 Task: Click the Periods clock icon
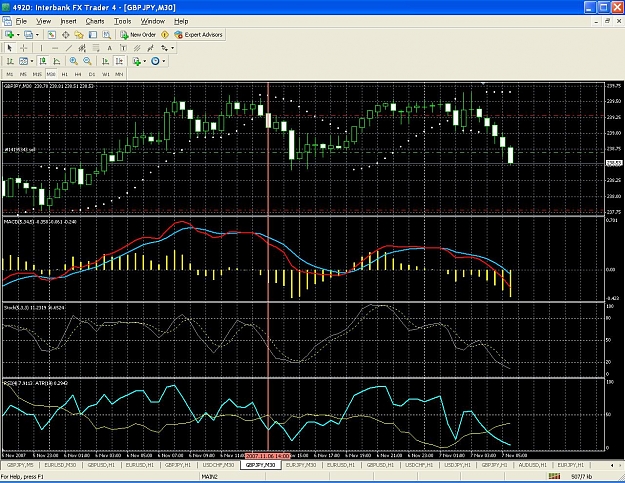coord(155,61)
